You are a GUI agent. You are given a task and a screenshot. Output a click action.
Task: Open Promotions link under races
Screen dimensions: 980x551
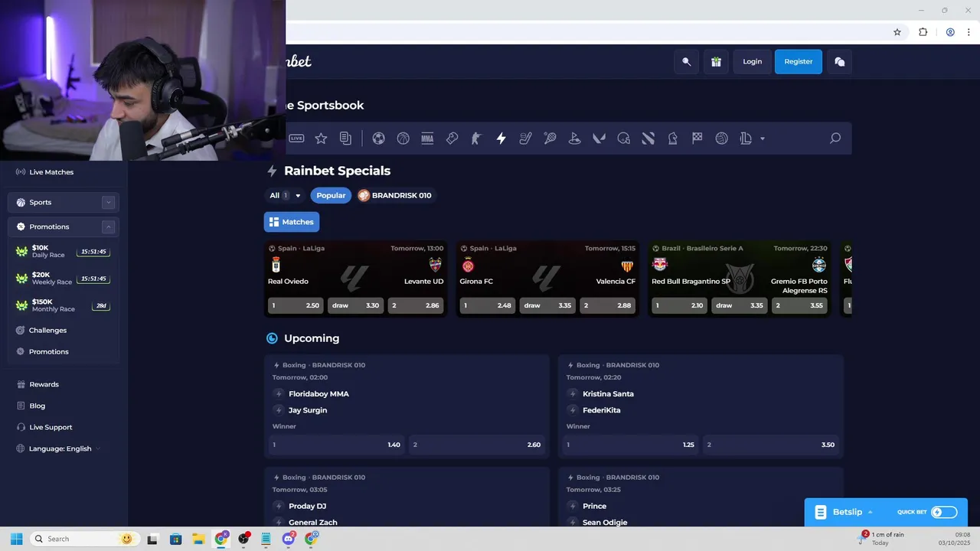pos(48,352)
